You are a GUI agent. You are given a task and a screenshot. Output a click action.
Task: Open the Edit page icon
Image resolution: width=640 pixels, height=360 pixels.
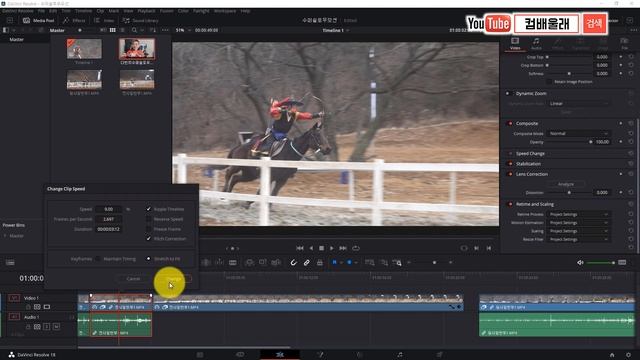pyautogui.click(x=280, y=355)
